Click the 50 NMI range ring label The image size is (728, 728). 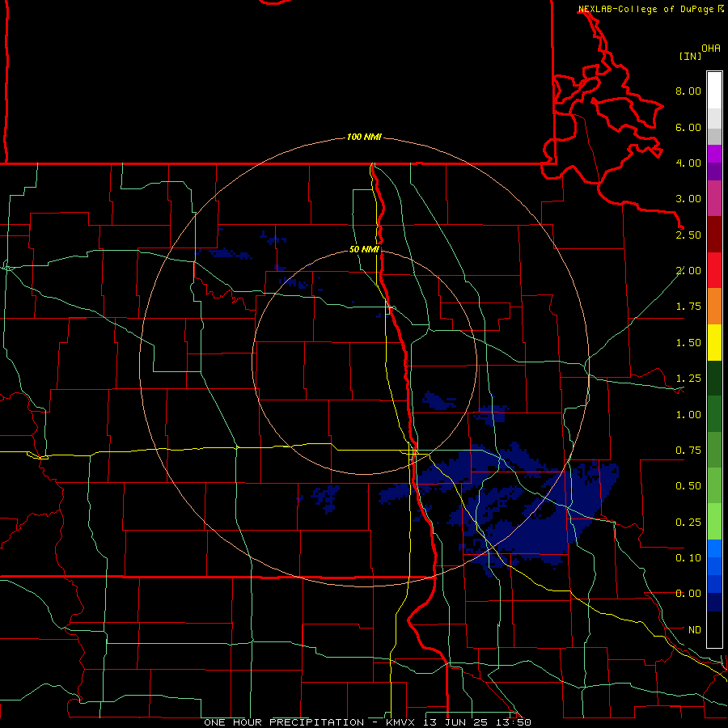click(364, 249)
